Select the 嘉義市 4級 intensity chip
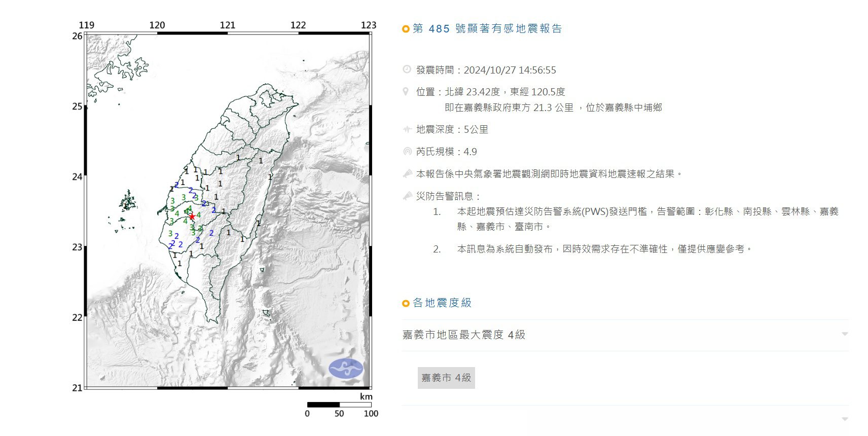 tap(446, 378)
